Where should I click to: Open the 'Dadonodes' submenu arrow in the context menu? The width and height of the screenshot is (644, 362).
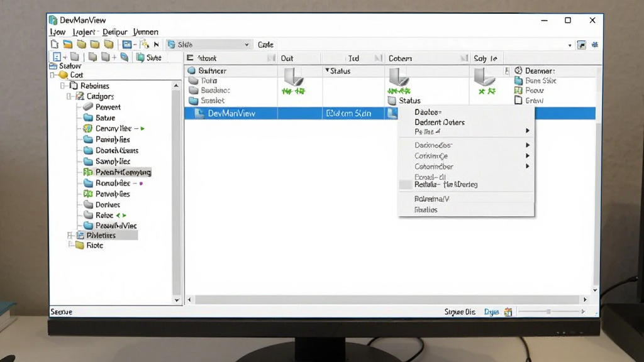click(x=528, y=145)
